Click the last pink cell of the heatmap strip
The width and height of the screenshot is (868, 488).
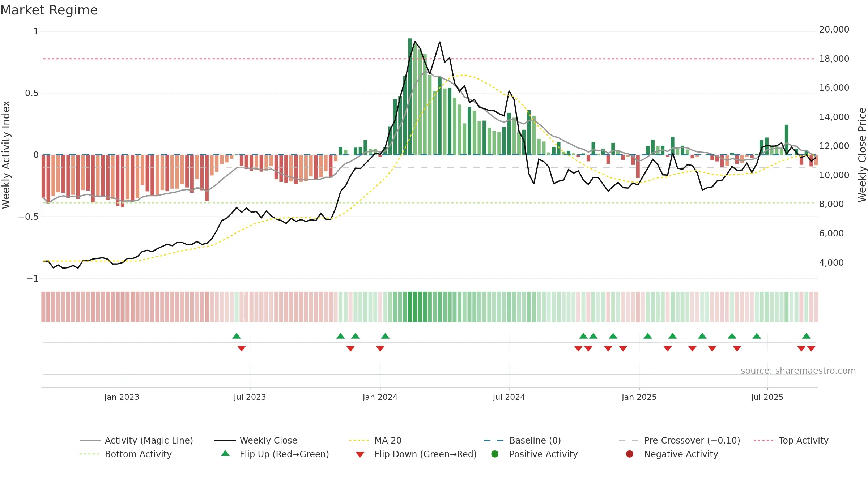816,307
